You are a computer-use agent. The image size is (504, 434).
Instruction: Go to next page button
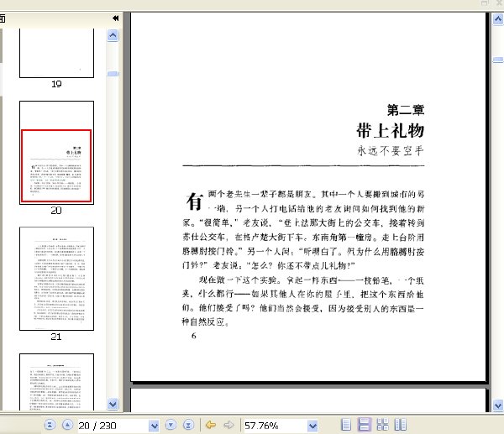coord(171,425)
